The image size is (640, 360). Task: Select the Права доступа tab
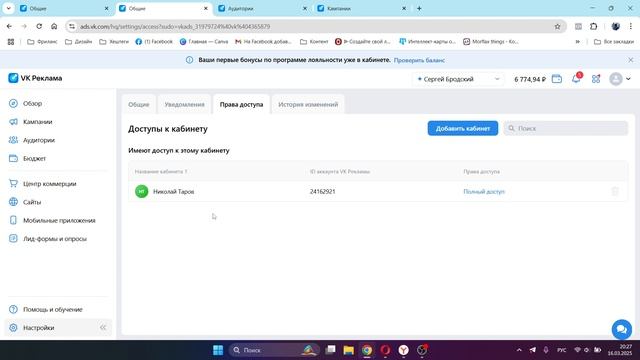(241, 104)
